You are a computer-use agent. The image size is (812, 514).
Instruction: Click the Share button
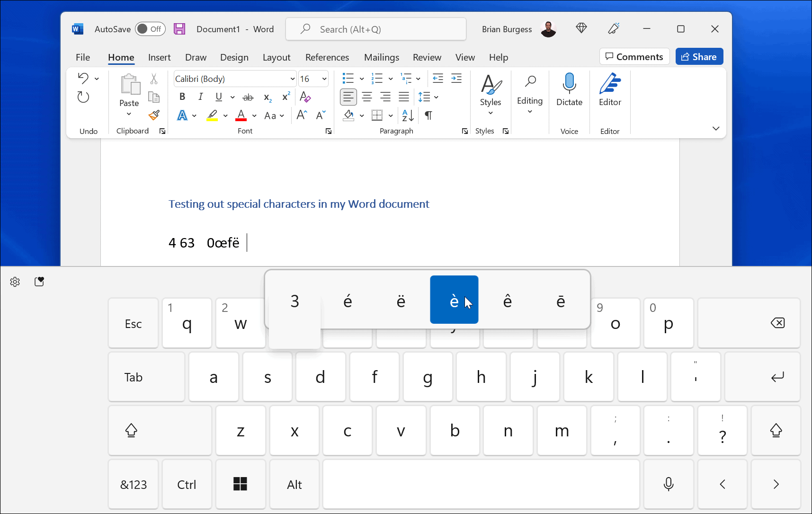pos(699,56)
